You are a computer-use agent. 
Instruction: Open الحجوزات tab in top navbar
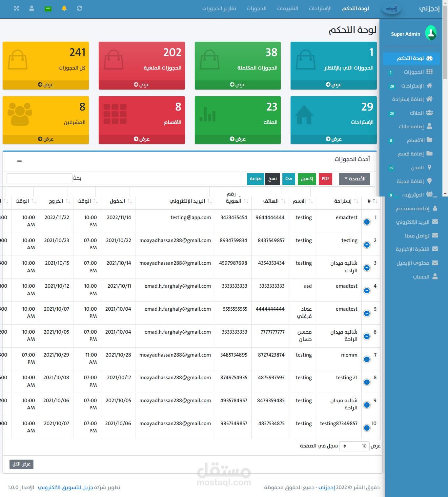tap(256, 9)
